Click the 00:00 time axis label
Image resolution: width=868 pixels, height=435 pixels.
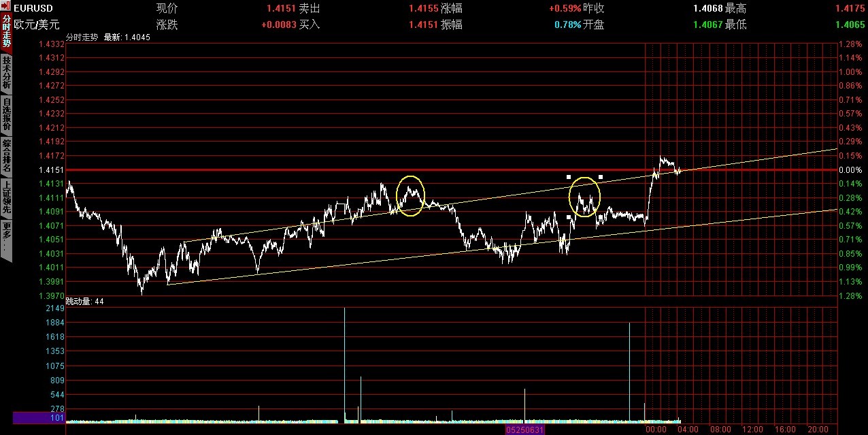656,430
